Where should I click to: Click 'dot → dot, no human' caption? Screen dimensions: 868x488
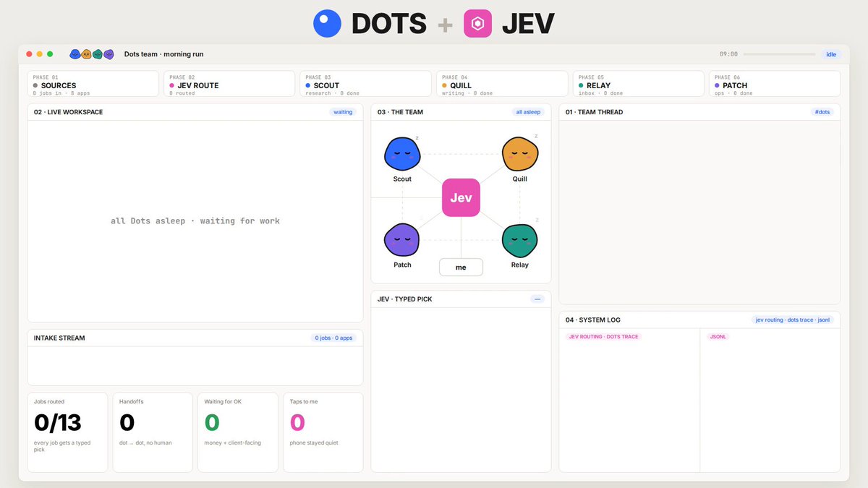tap(145, 442)
